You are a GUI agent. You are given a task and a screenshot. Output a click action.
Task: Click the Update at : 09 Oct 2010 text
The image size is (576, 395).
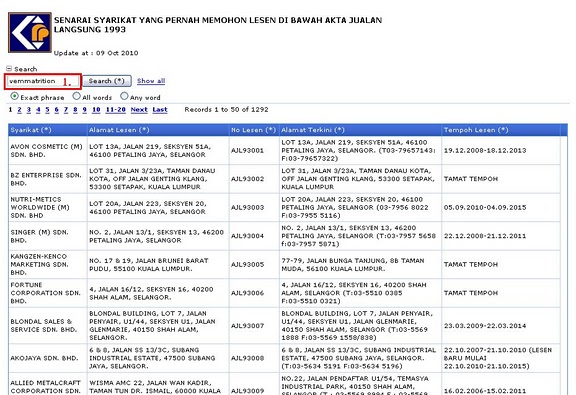point(96,53)
